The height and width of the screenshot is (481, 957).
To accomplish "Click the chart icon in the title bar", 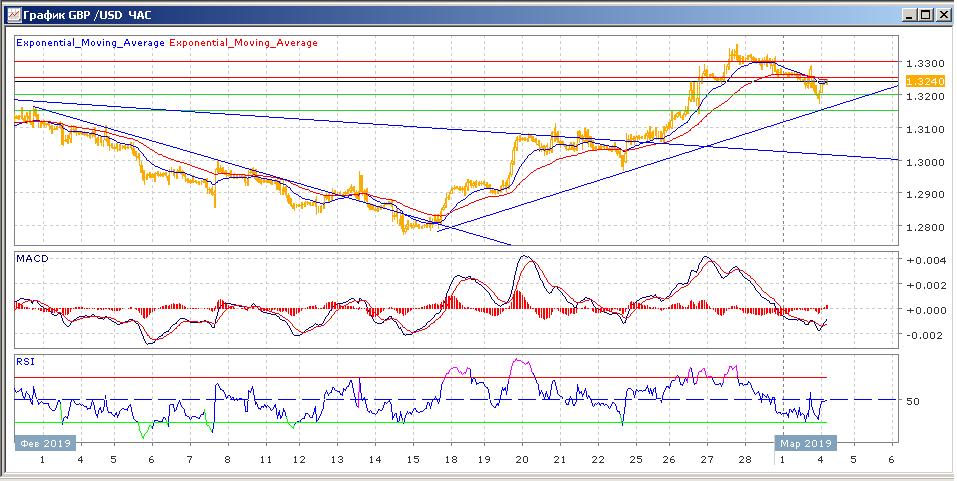I will click(x=10, y=15).
